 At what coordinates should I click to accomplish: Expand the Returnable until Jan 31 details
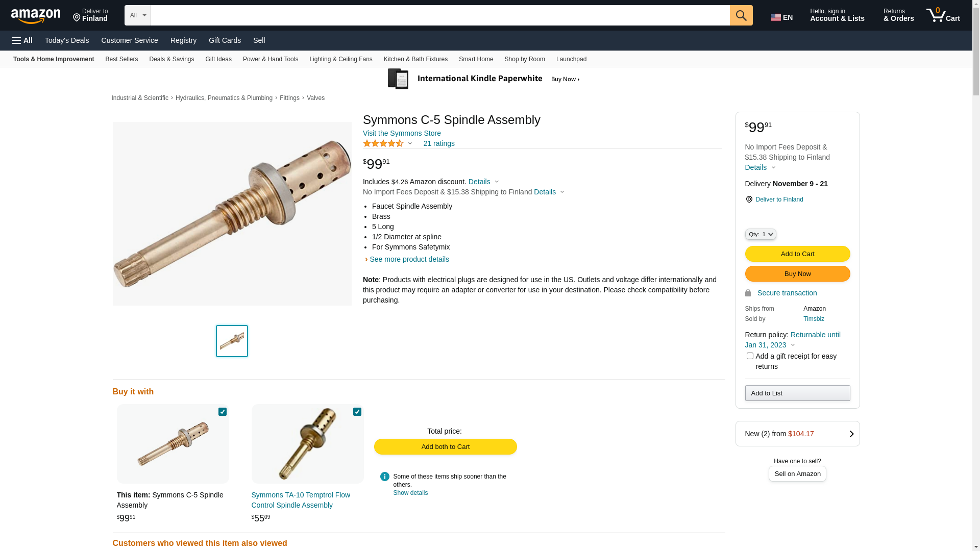click(793, 340)
